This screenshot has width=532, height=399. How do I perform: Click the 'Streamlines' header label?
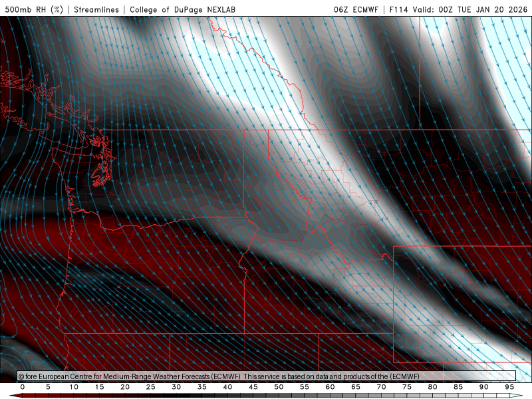click(96, 9)
